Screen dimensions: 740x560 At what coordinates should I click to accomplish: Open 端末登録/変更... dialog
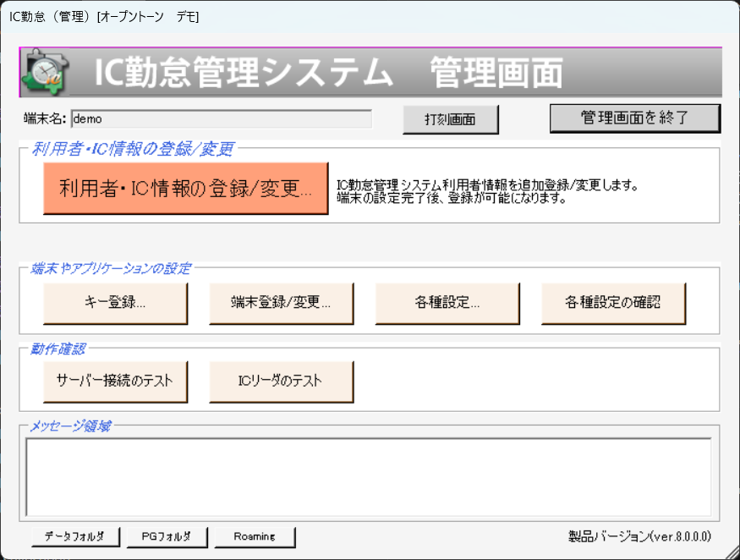[x=282, y=303]
